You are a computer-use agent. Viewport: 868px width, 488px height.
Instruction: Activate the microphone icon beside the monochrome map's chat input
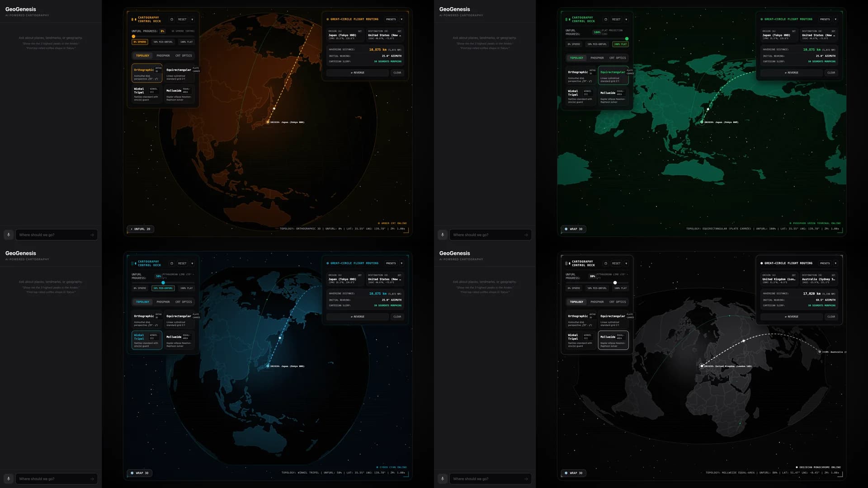point(442,479)
